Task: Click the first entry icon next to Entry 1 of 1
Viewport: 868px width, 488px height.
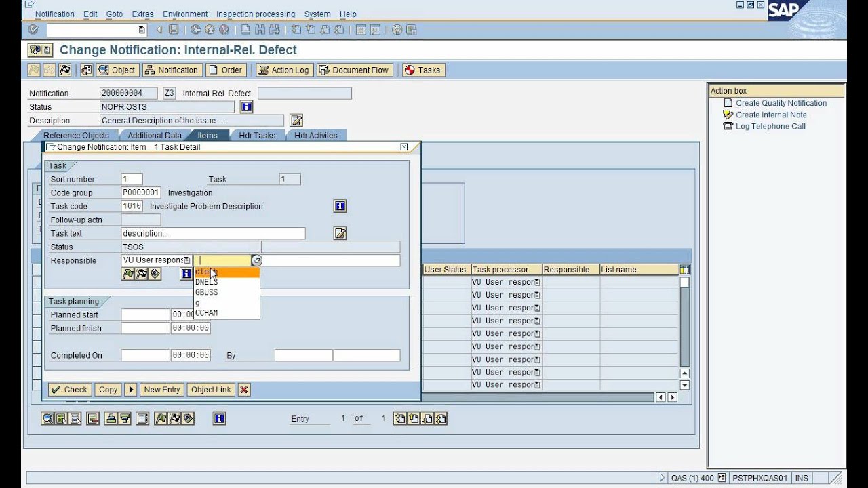Action: [x=399, y=419]
